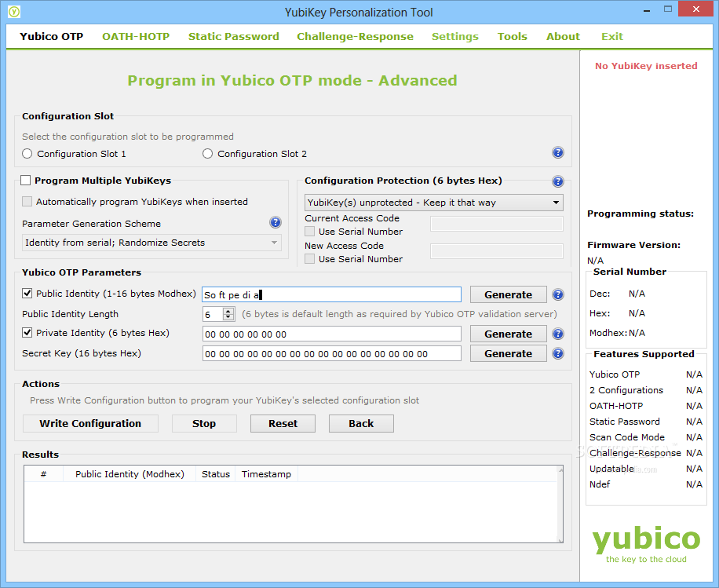Viewport: 719px width, 588px height.
Task: Click the Stop button
Action: click(204, 423)
